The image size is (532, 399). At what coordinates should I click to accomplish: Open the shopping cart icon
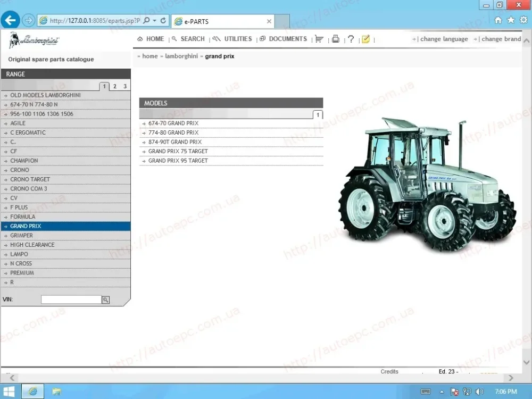319,38
